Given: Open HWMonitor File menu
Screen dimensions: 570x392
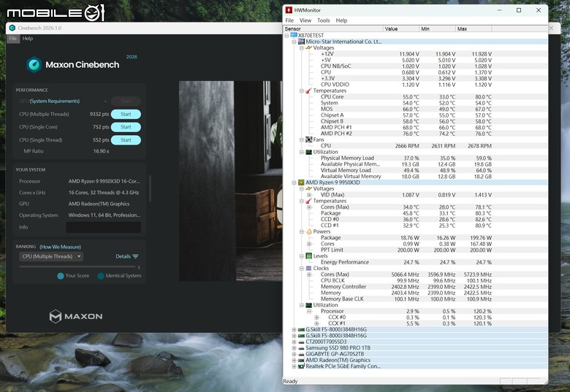Looking at the screenshot, I should [x=289, y=20].
